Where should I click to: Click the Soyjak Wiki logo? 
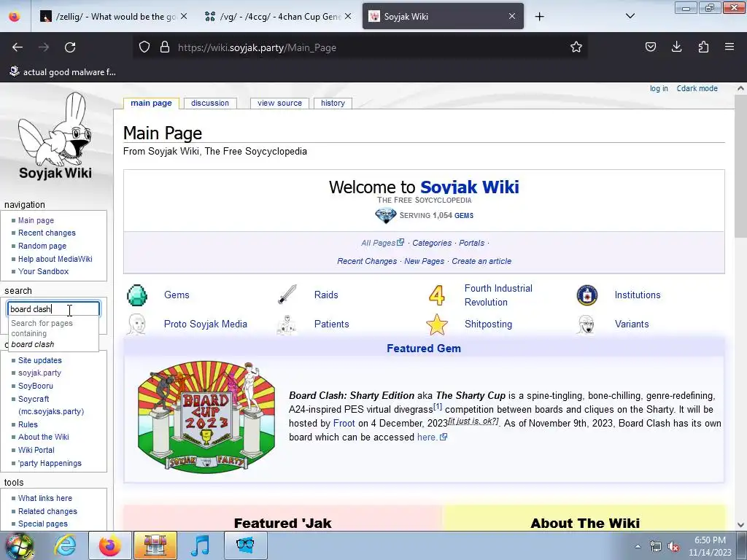pyautogui.click(x=55, y=136)
